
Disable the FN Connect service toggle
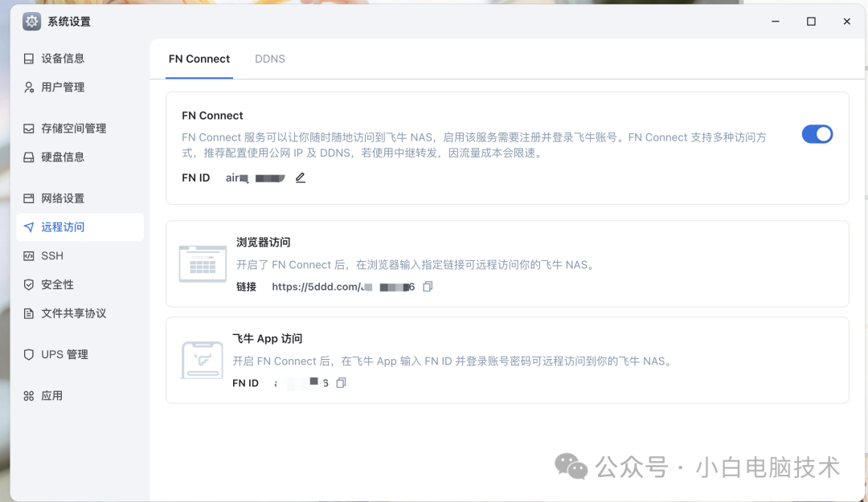[817, 134]
